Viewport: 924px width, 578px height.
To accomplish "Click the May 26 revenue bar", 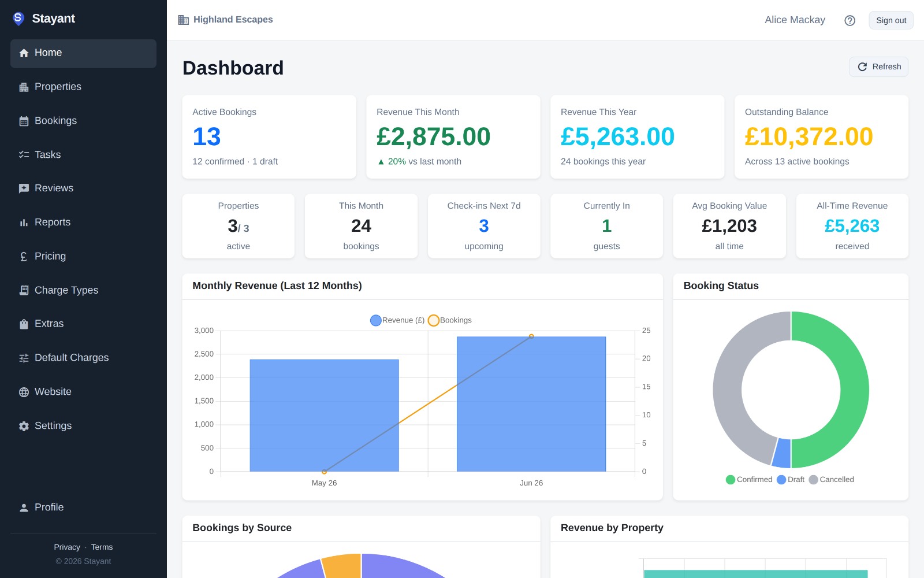I will click(x=324, y=416).
